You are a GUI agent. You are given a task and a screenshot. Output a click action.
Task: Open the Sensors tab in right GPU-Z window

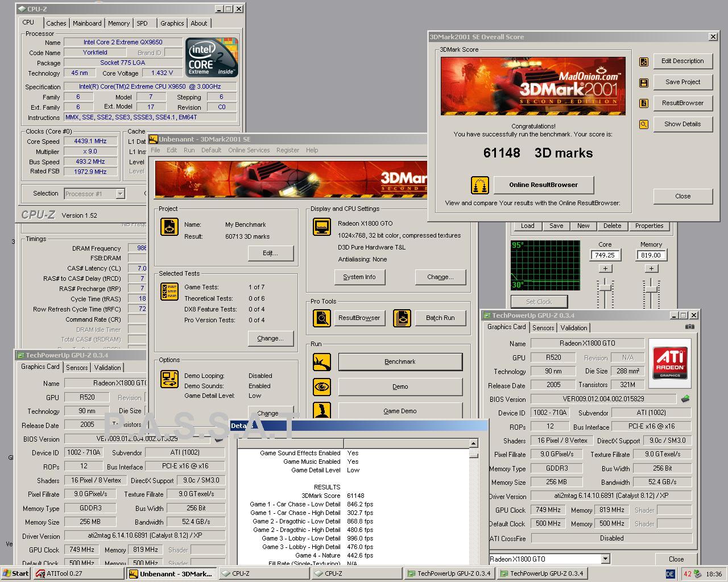[543, 328]
